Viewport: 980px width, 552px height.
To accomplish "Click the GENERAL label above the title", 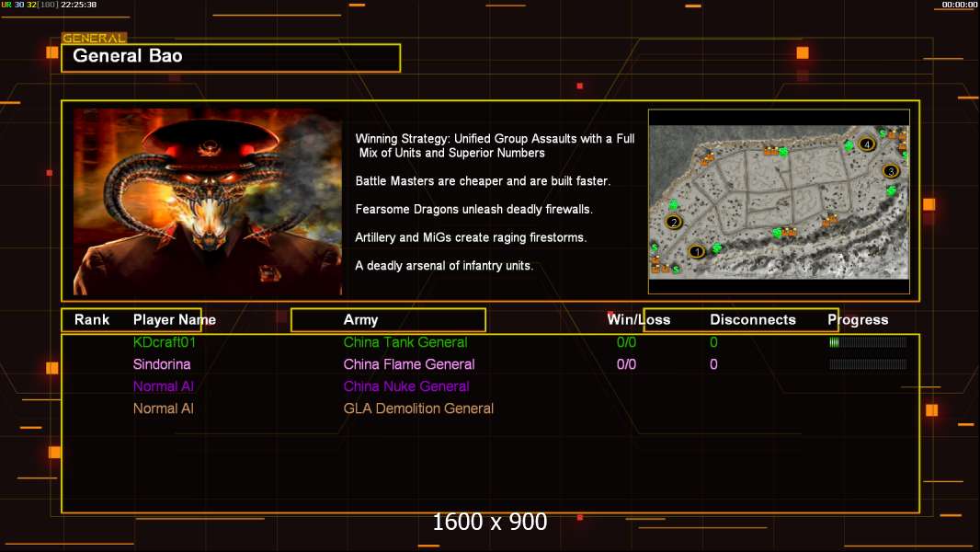I will 94,38.
